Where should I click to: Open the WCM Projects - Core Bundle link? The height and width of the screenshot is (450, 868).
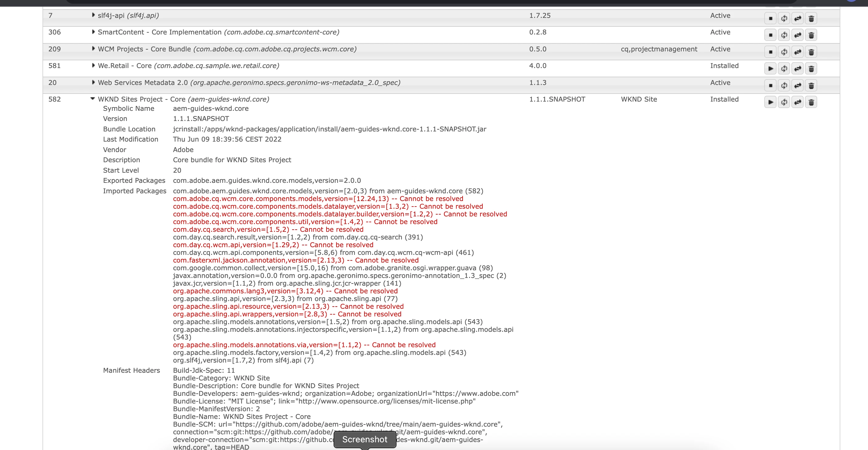pos(144,49)
